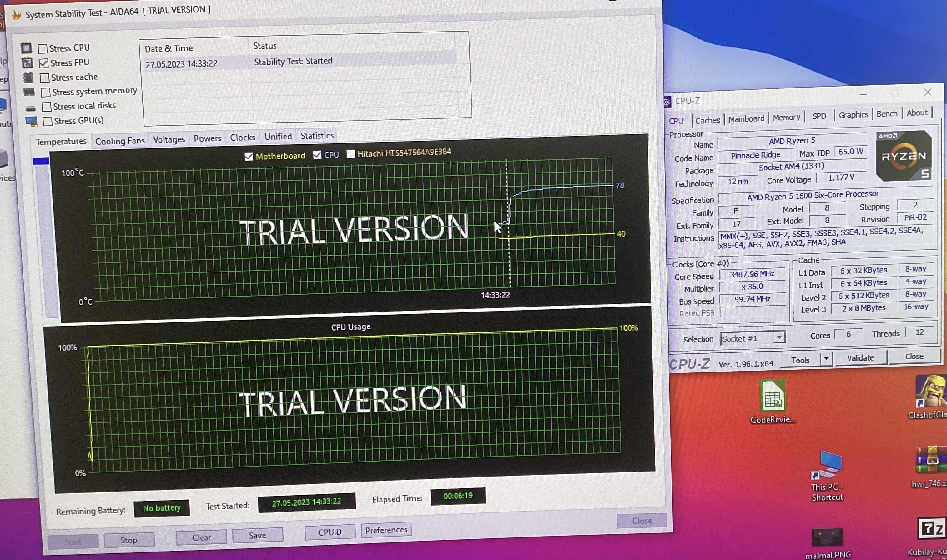This screenshot has width=947, height=560.
Task: Switch to the Cooling Fans tab
Action: click(120, 141)
